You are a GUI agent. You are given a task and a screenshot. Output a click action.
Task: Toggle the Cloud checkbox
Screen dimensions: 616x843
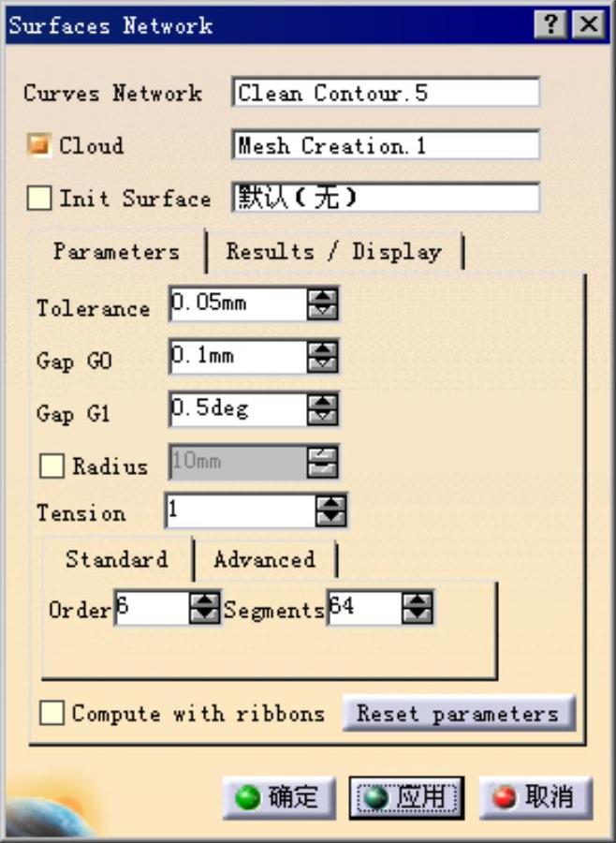39,145
